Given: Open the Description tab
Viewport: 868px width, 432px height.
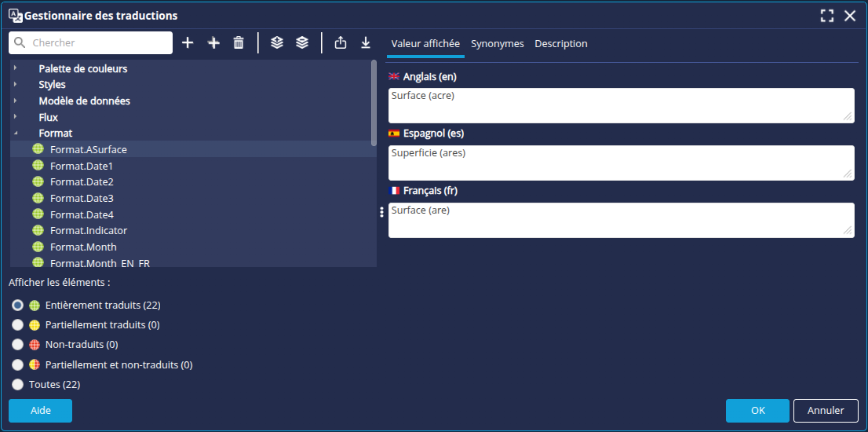Looking at the screenshot, I should [560, 44].
